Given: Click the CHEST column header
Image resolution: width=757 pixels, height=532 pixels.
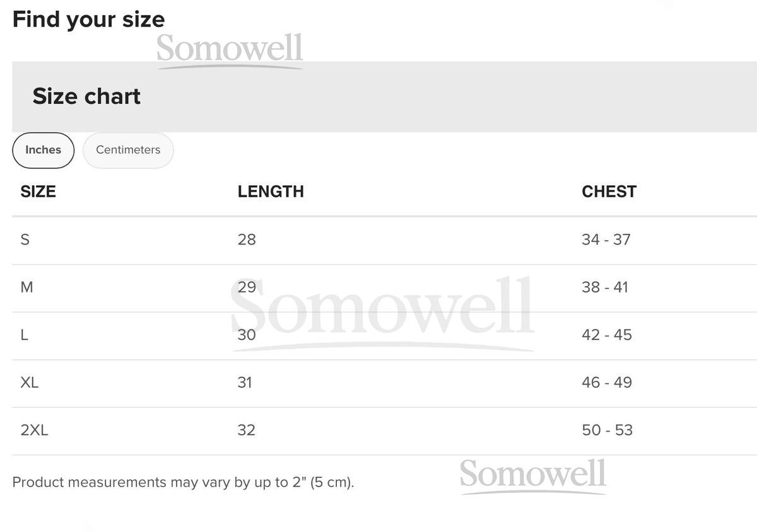Looking at the screenshot, I should [x=609, y=192].
